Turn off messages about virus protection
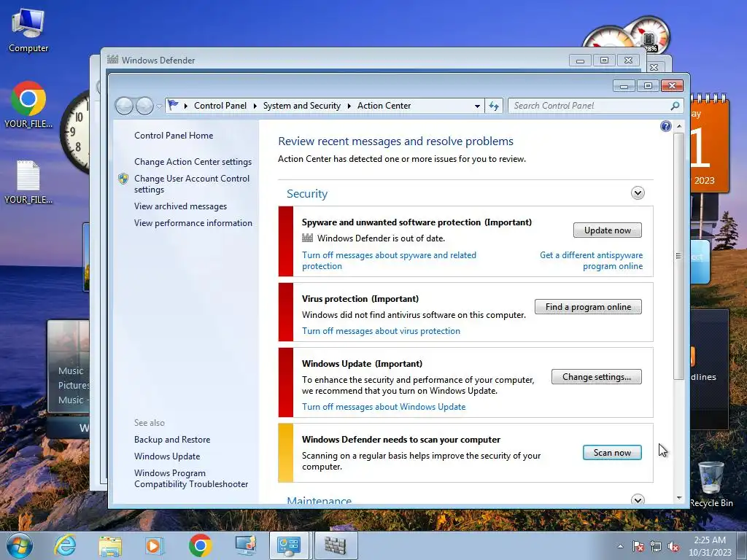The width and height of the screenshot is (747, 560). [381, 331]
